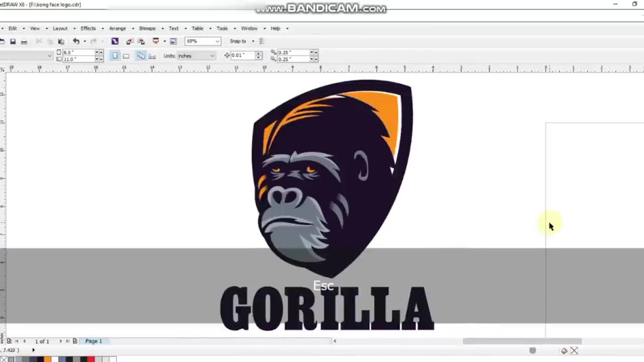
Task: Open the page size preset dropdown
Action: (49, 56)
